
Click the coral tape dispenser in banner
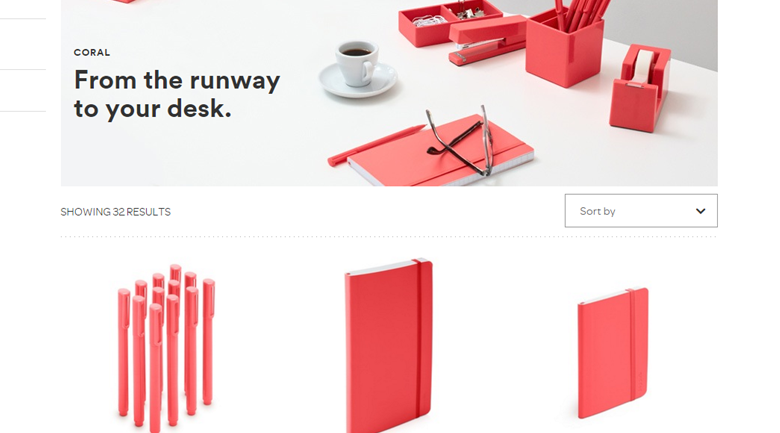coord(640,88)
